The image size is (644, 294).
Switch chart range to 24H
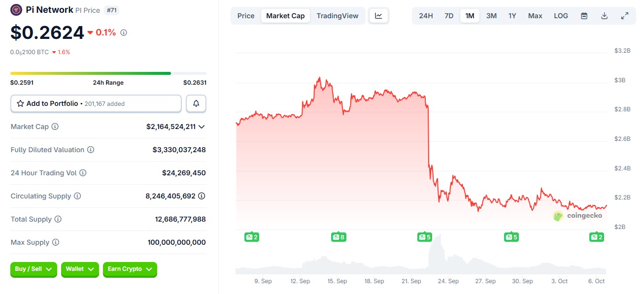click(426, 16)
